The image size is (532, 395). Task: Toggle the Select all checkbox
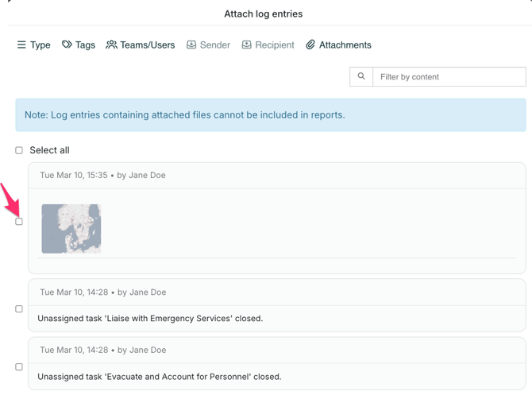[19, 150]
